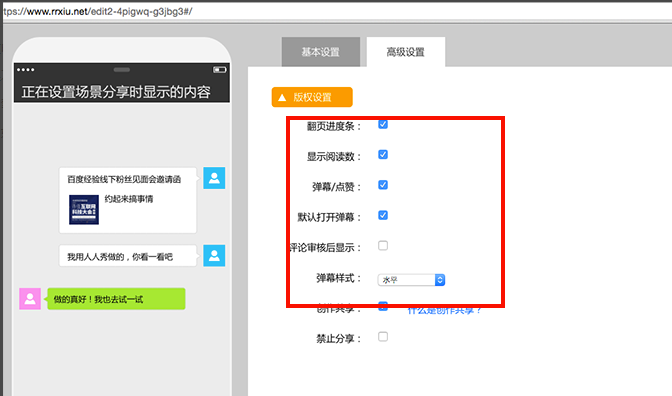Viewport: 672px width, 396px height.
Task: Switch to the 基本设置 tab
Action: tap(321, 52)
